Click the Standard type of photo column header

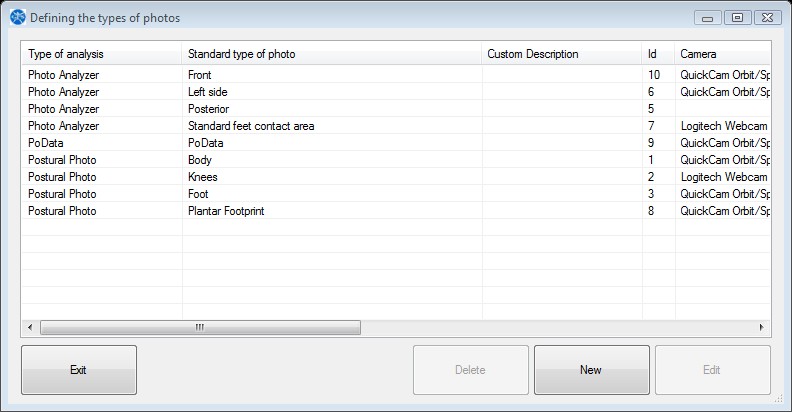point(331,54)
